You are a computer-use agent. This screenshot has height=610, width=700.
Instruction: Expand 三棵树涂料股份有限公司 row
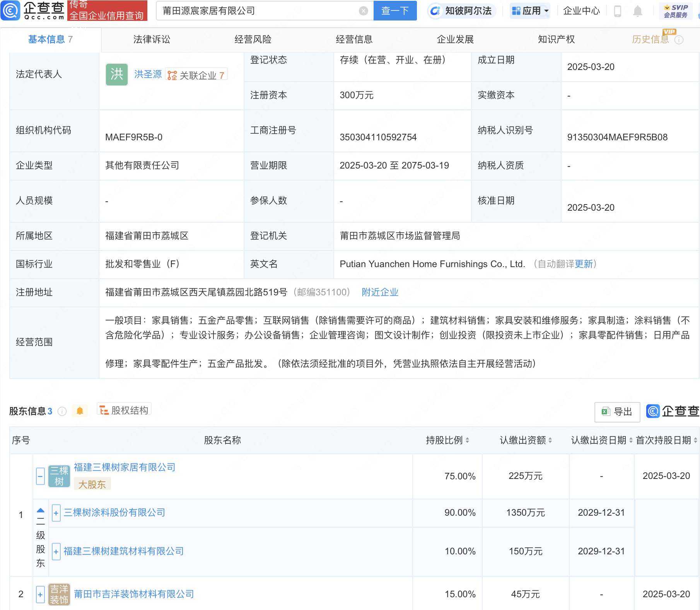click(56, 513)
